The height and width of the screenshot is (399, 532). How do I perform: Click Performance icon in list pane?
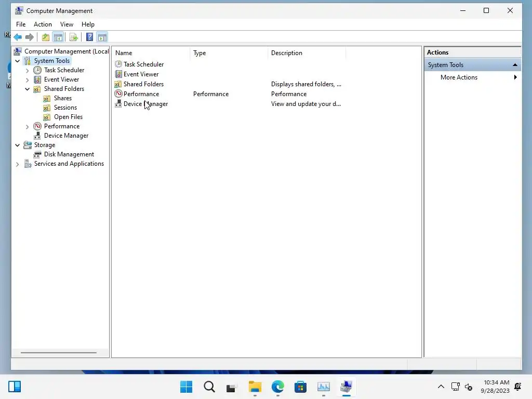tap(118, 94)
